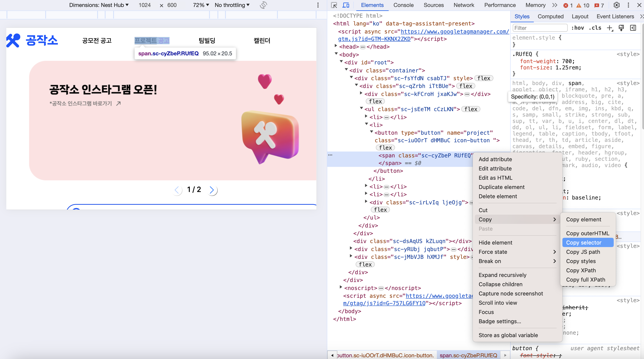Choose Copy selector from submenu

(x=588, y=243)
